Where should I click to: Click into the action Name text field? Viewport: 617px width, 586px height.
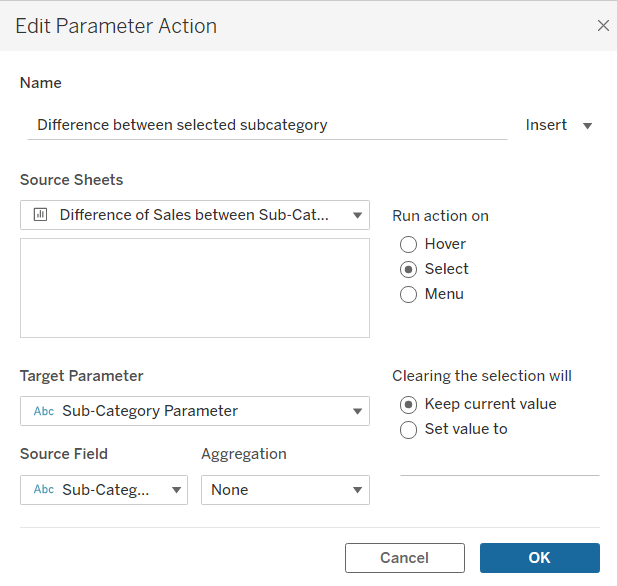pos(265,125)
